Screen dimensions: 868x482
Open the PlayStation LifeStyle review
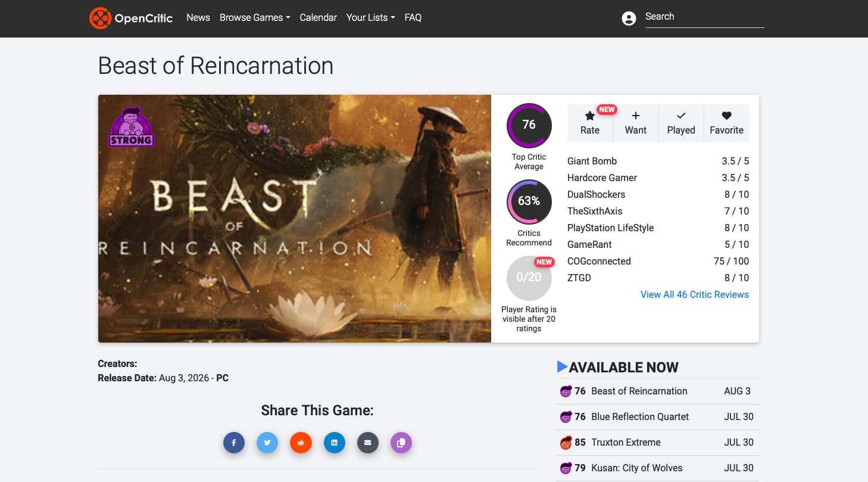pyautogui.click(x=611, y=228)
